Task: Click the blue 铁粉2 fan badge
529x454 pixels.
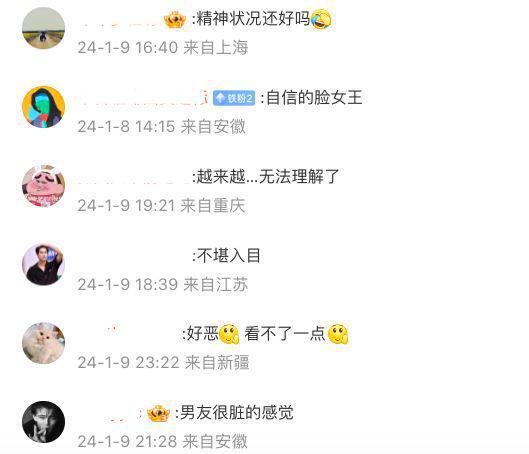Action: tap(234, 98)
